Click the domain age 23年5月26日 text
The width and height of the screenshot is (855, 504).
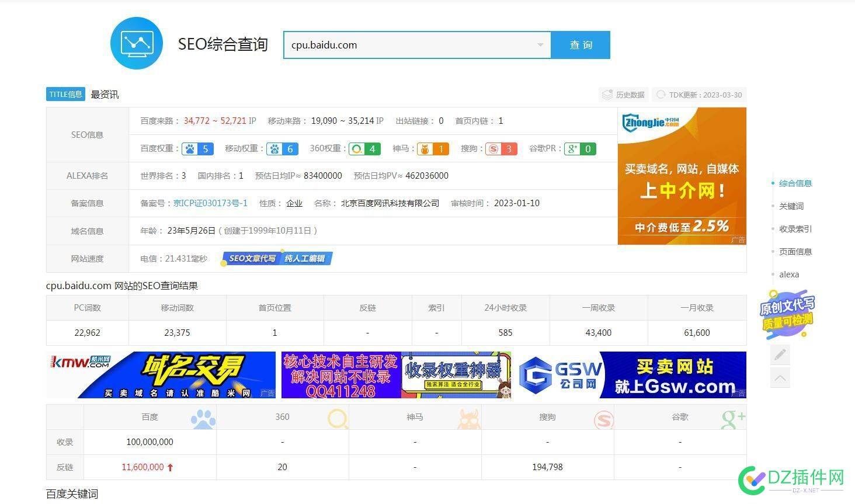click(x=192, y=231)
